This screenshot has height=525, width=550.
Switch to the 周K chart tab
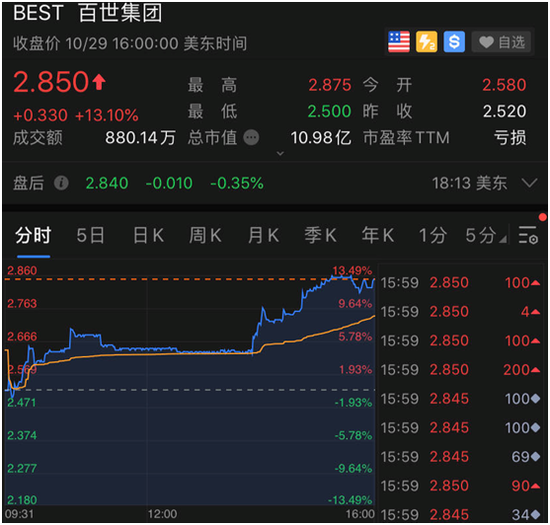(x=205, y=235)
